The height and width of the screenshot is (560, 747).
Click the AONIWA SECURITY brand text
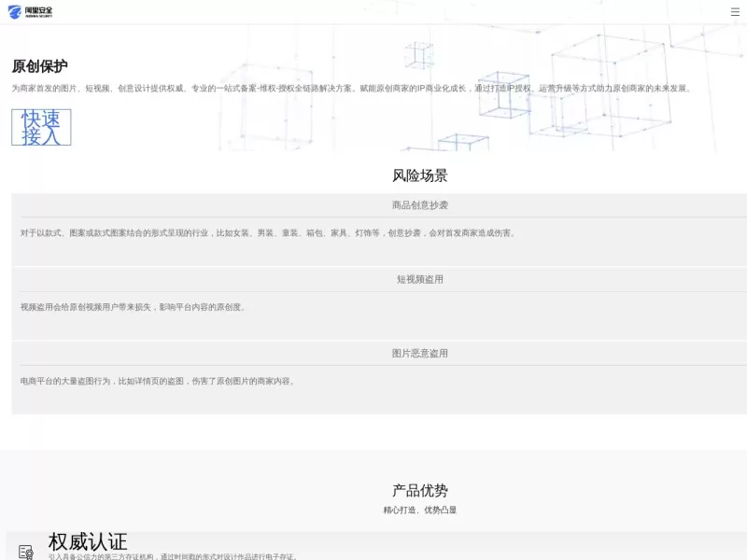39,15
